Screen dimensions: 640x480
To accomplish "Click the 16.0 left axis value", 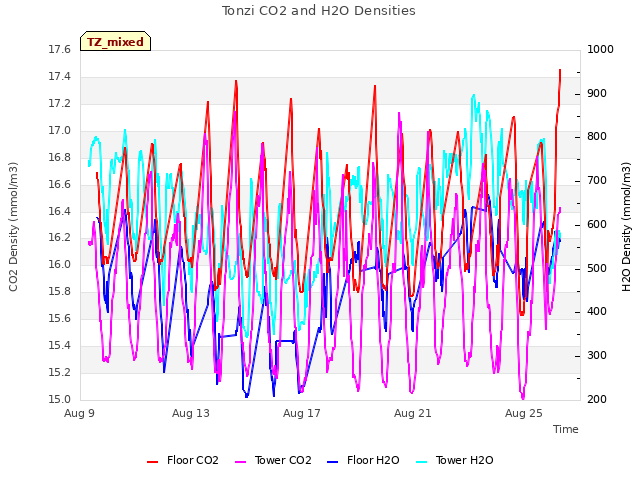I will coord(60,264).
